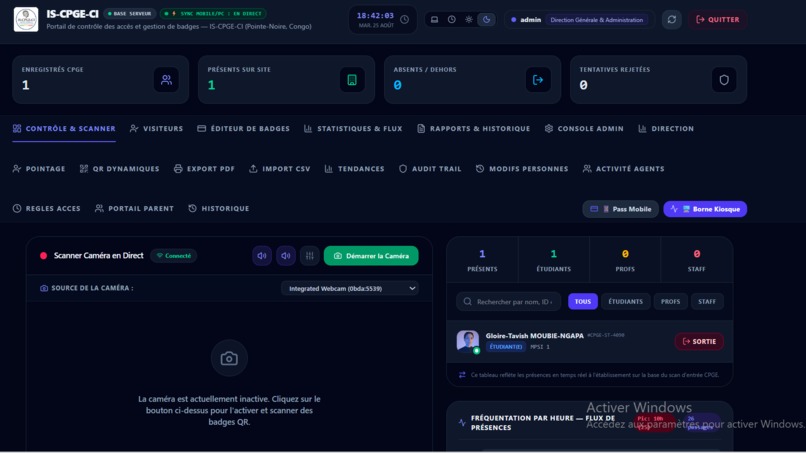
Task: Click SYNC MOBILE/PC EN DIRECT badge
Action: 213,13
